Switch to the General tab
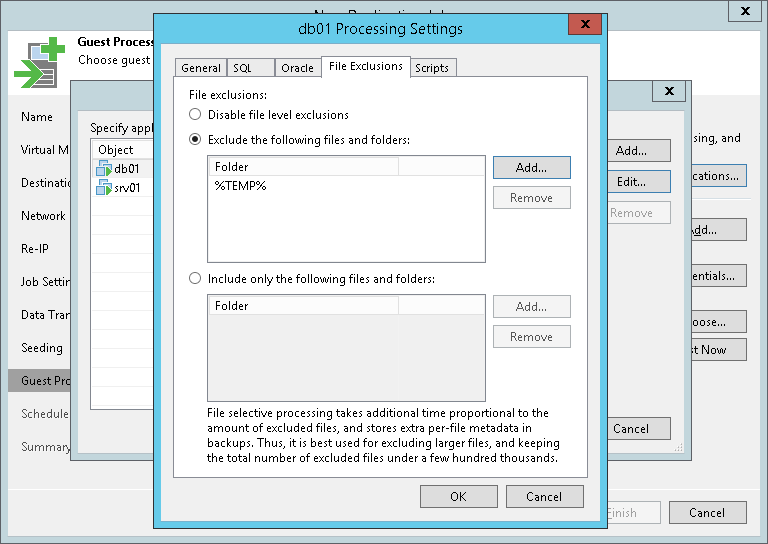 click(x=201, y=68)
